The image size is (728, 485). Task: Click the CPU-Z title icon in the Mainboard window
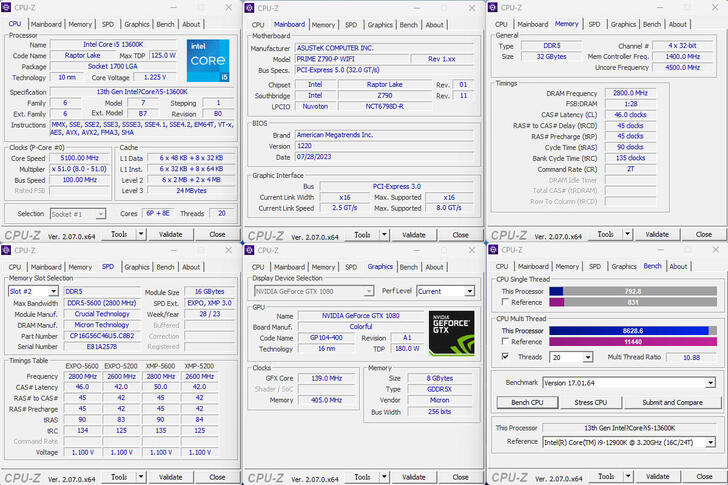tap(250, 7)
